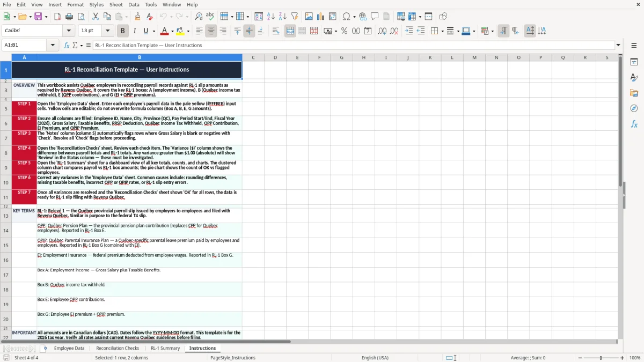Open Draw Functions shapes icon
The width and height of the screenshot is (644, 362).
click(x=443, y=17)
